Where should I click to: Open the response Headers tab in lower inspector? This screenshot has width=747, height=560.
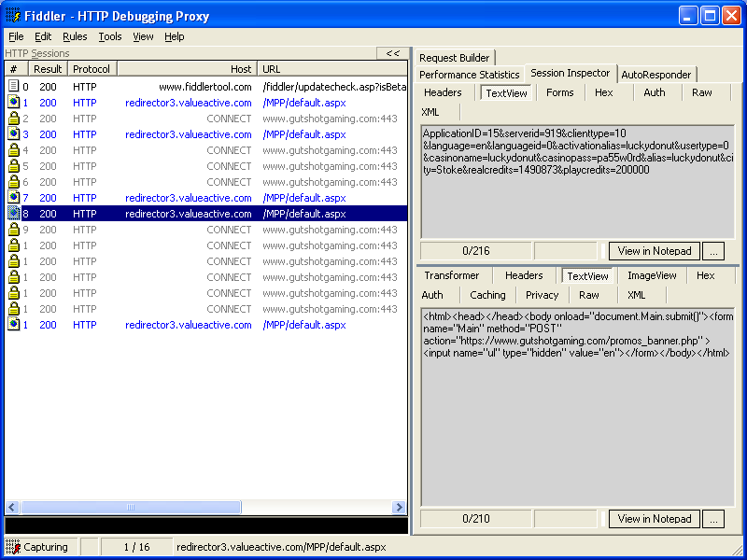tap(524, 275)
